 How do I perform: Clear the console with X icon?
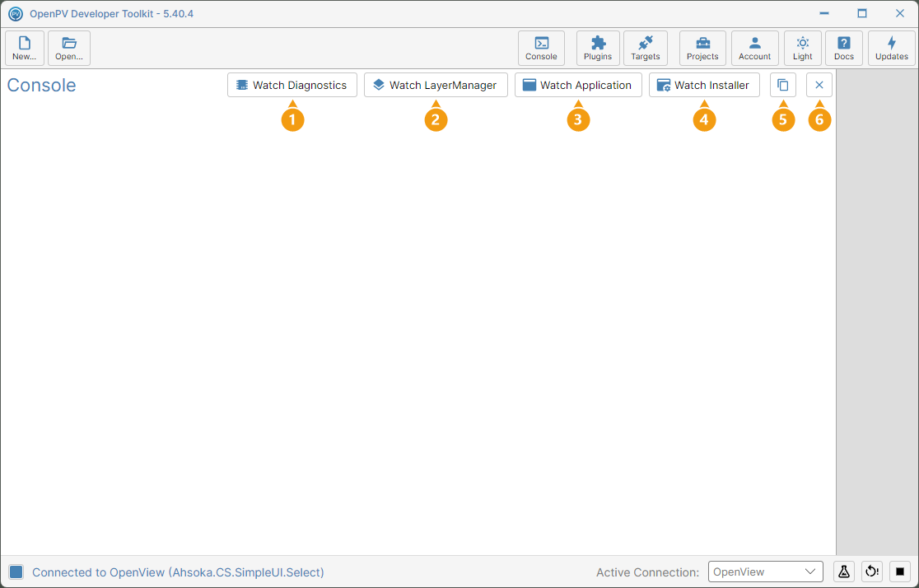tap(819, 85)
